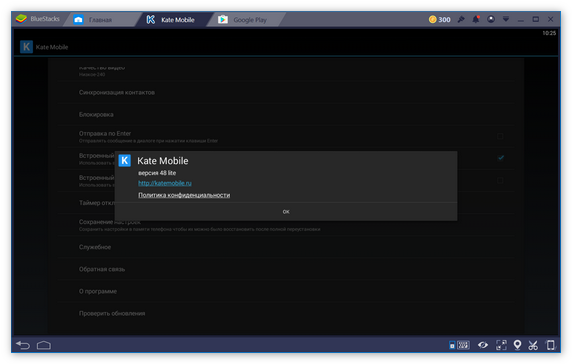Open the Обратная связь item
The image size is (572, 364).
[x=286, y=269]
